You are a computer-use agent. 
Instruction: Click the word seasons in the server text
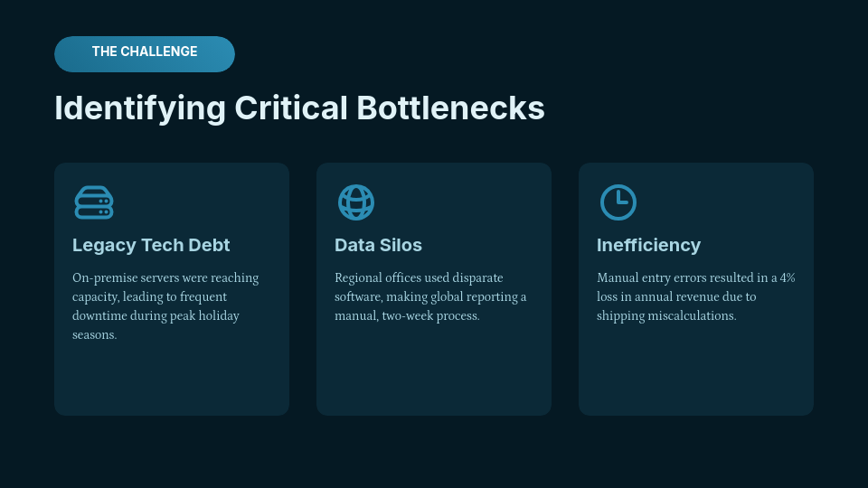[95, 334]
